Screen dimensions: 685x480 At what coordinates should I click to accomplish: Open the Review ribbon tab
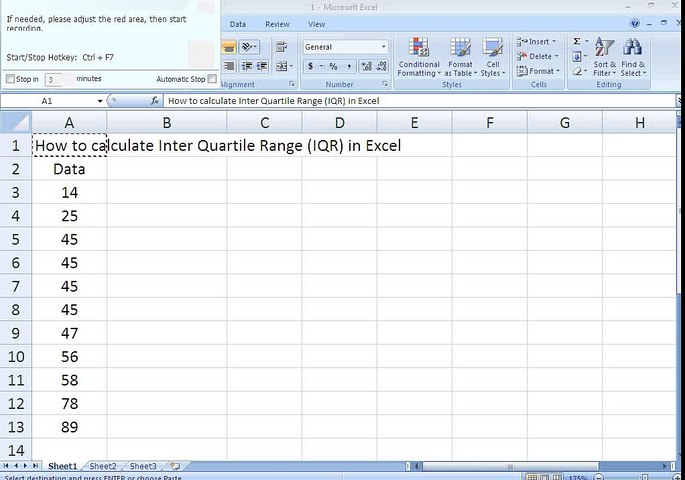click(277, 24)
